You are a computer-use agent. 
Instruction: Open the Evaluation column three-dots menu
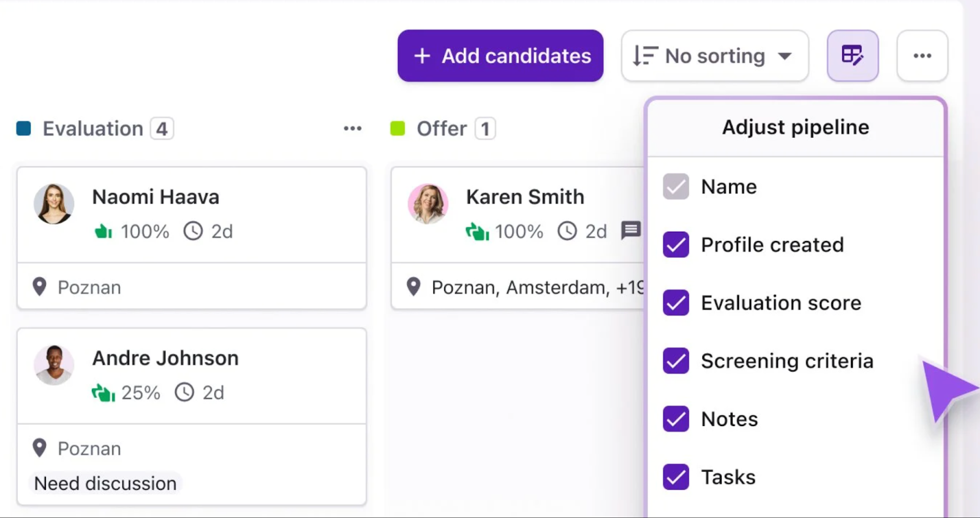click(x=352, y=129)
